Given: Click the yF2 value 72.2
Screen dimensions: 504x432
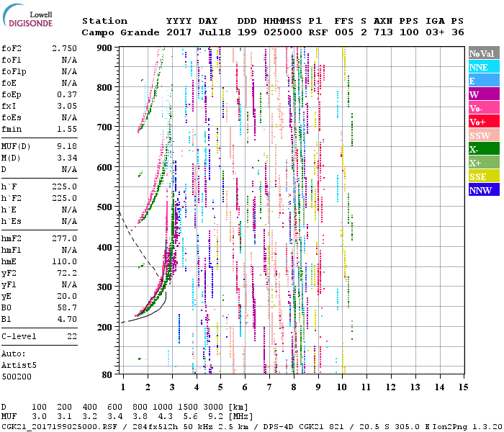Looking at the screenshot, I should [x=67, y=273].
